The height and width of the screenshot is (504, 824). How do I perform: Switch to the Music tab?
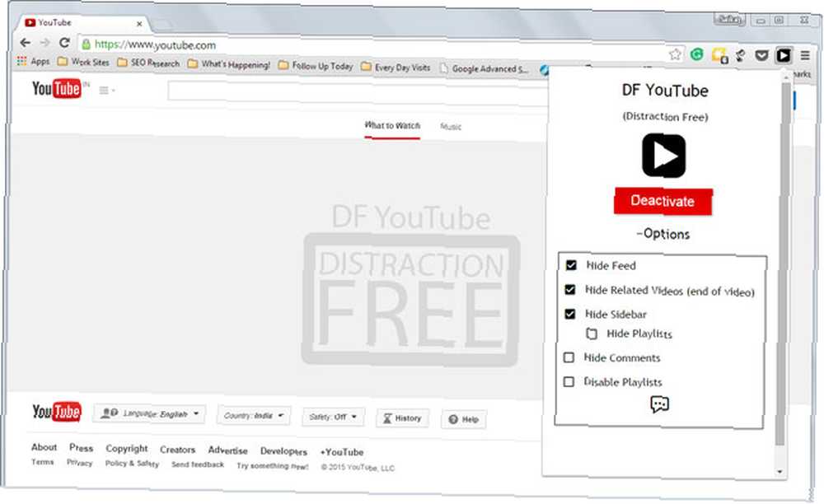[x=451, y=127]
